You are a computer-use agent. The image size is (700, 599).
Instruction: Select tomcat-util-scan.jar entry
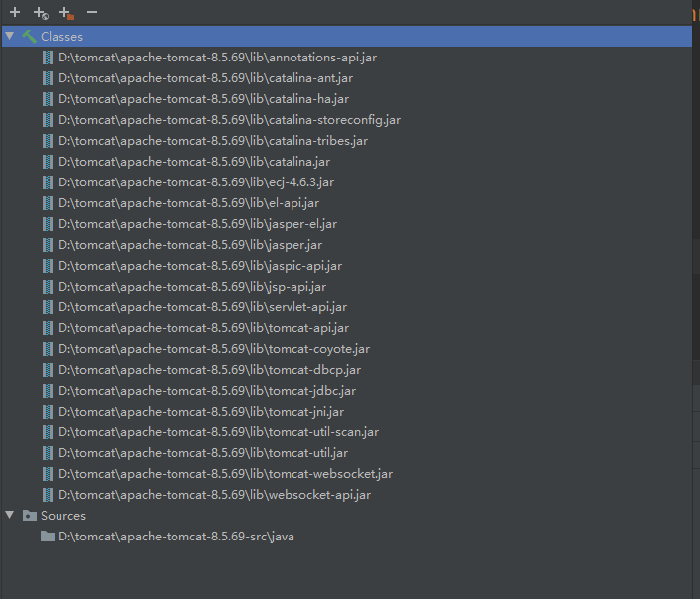point(218,432)
